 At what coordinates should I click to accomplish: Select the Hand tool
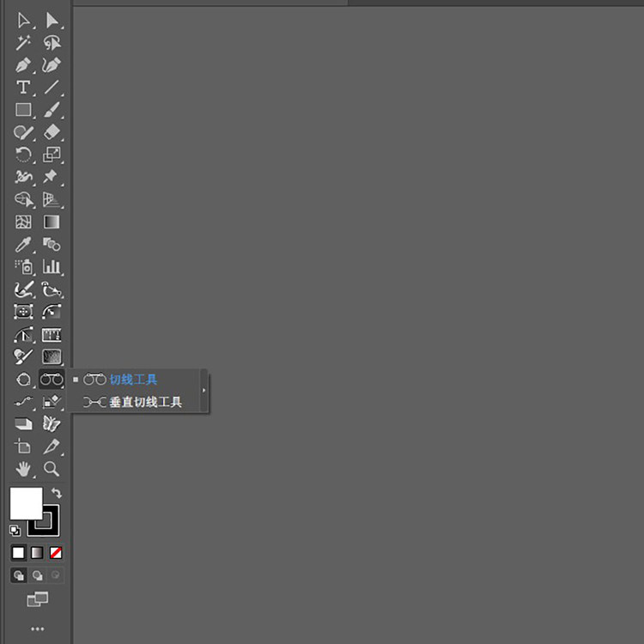pos(23,469)
